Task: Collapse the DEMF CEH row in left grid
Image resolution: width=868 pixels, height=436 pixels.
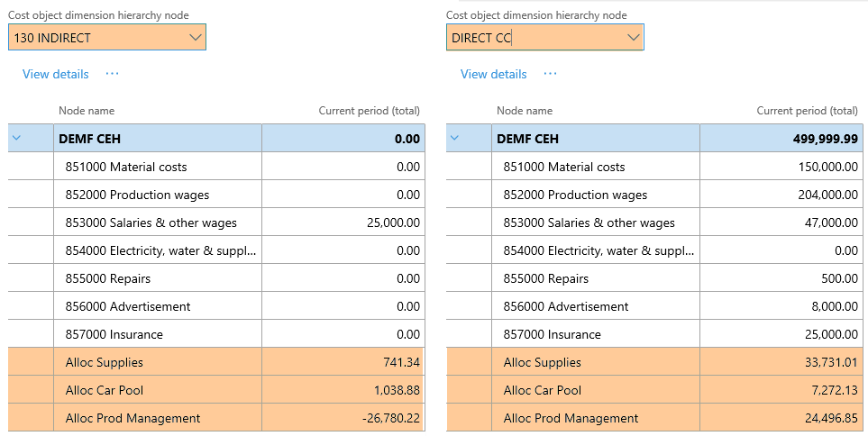Action: click(x=16, y=139)
